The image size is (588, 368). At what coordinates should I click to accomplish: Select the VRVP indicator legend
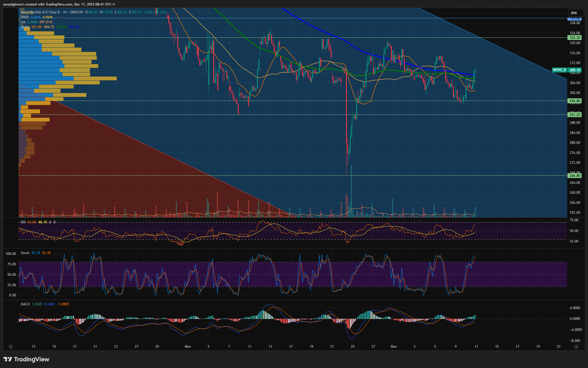[x=25, y=17]
